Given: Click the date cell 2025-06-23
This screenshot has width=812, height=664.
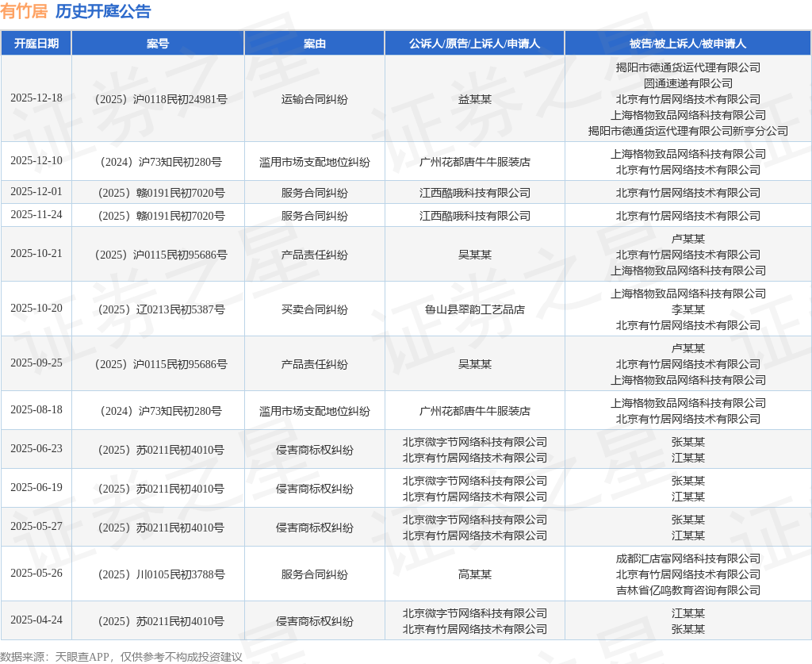Looking at the screenshot, I should [x=36, y=448].
